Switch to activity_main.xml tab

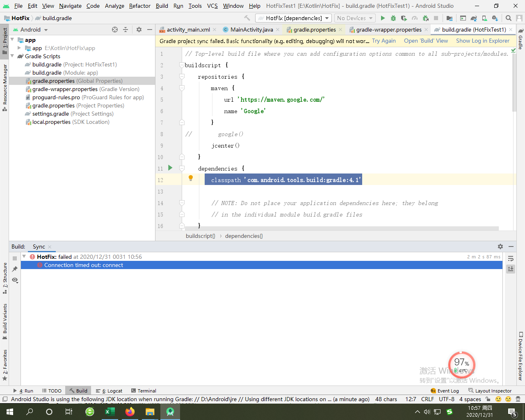pos(188,30)
